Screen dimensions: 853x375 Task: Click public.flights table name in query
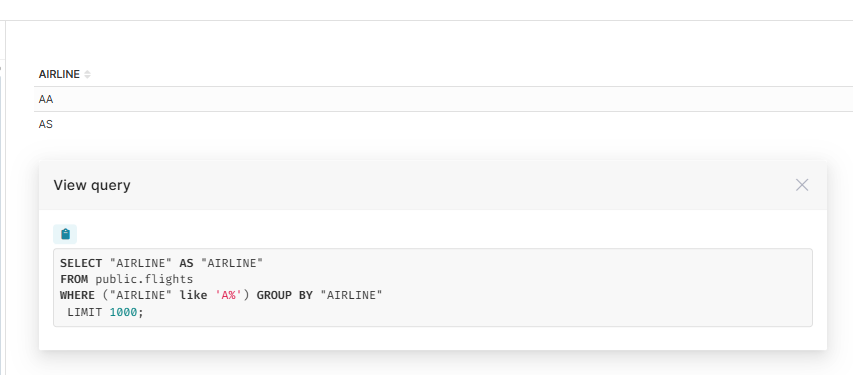click(x=144, y=280)
